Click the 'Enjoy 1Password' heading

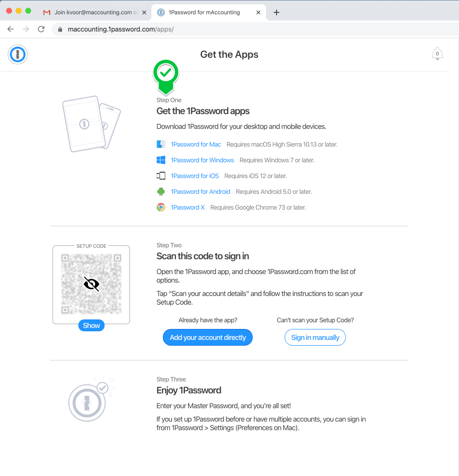pyautogui.click(x=189, y=391)
